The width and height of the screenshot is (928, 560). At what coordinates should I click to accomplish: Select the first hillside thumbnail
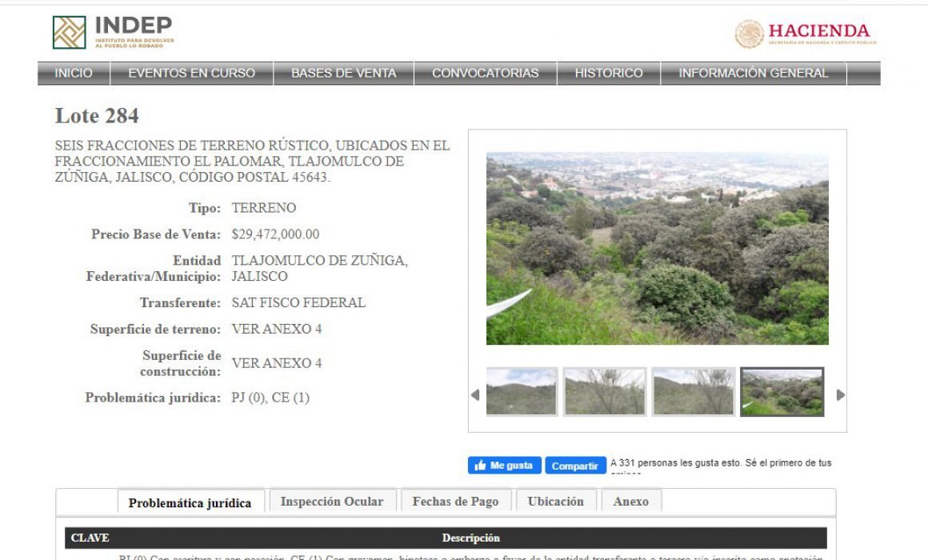(522, 391)
